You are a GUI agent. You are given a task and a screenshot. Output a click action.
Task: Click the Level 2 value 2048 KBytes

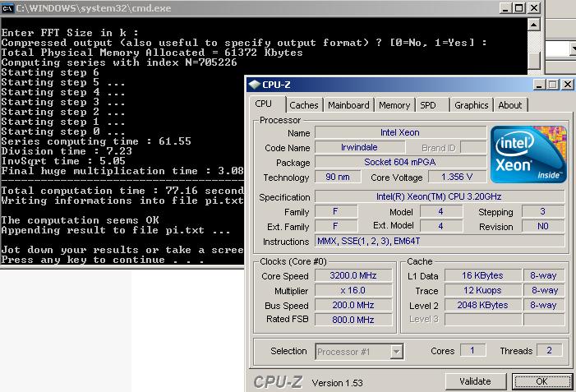click(482, 305)
